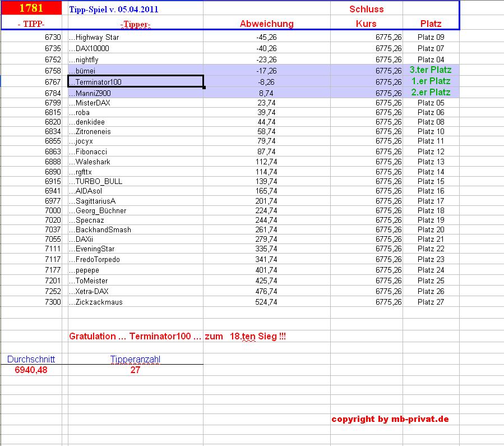Viewport: 504px width, 446px height.
Task: Click the selected Terminator100 cell
Action: (x=135, y=82)
